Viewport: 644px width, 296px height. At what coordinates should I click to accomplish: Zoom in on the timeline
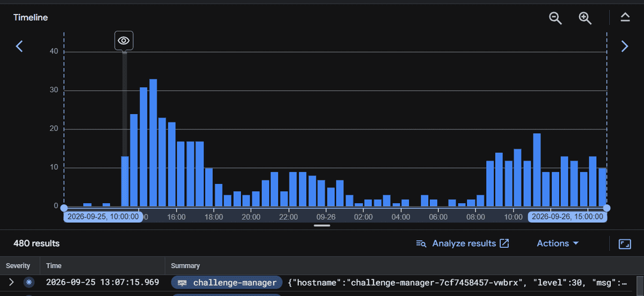coord(584,18)
